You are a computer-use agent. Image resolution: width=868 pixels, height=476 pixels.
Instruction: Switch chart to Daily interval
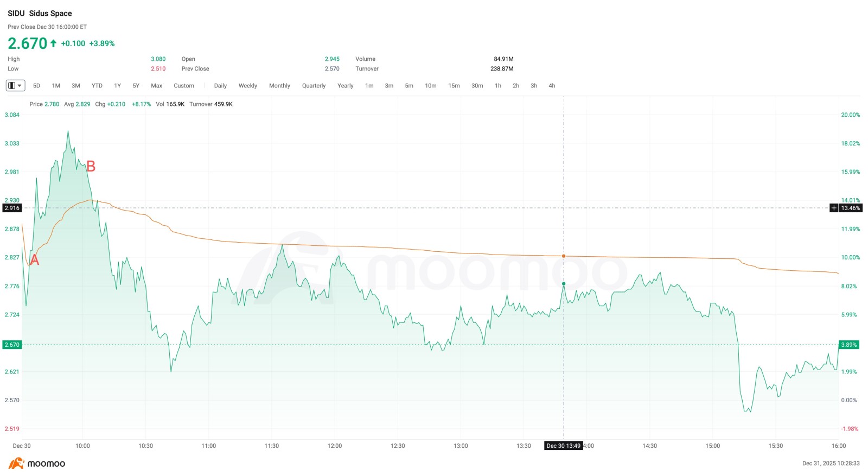[220, 86]
